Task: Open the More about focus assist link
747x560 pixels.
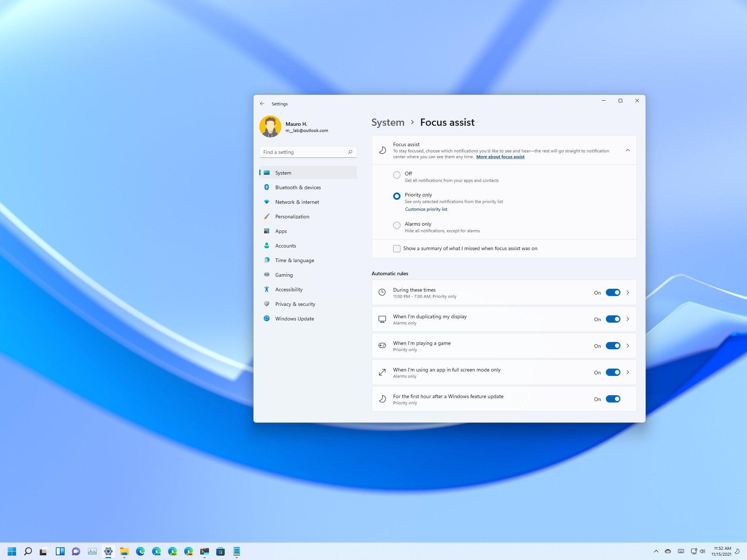Action: (x=500, y=156)
